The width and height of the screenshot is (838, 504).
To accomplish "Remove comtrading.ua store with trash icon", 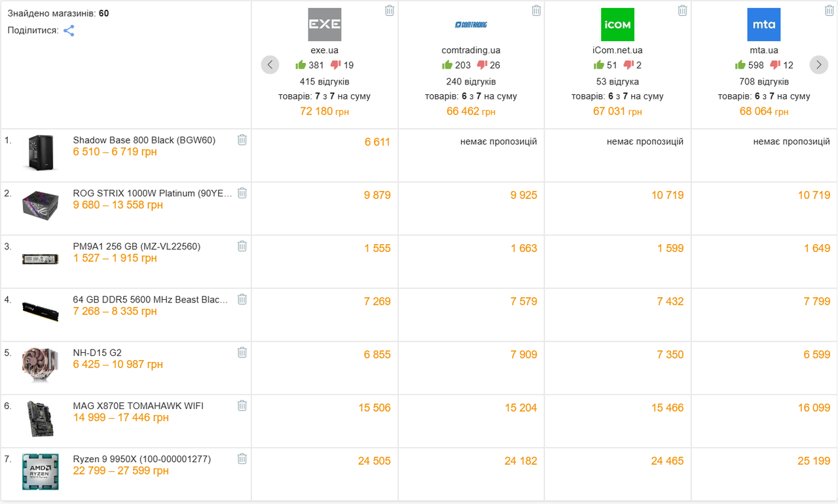I will tap(536, 10).
